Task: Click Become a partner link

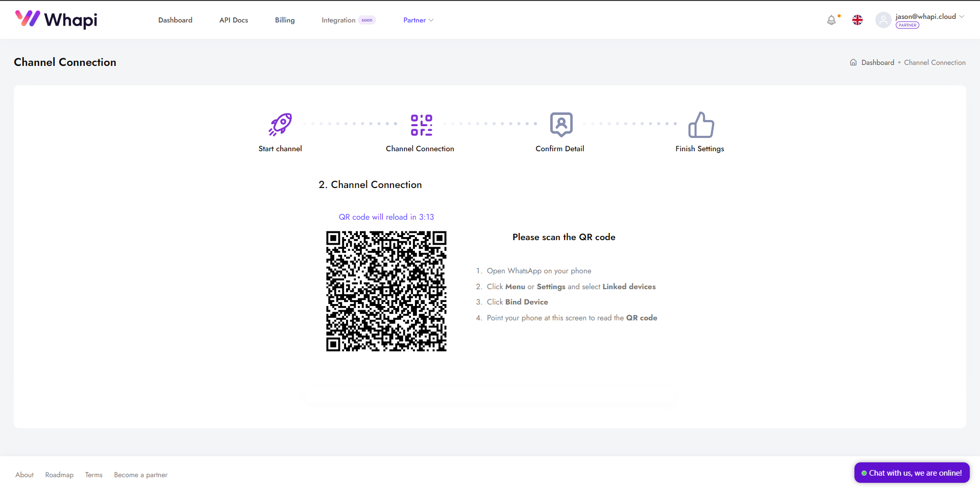Action: (x=140, y=475)
